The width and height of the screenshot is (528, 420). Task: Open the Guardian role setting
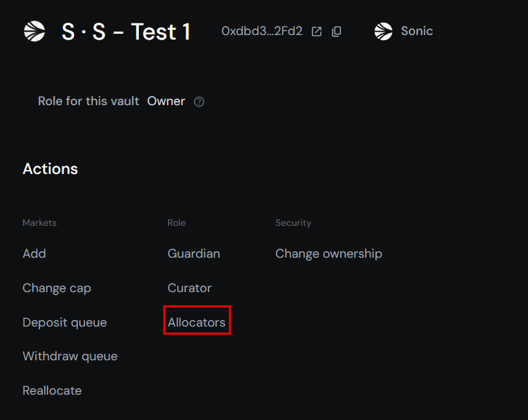[194, 253]
